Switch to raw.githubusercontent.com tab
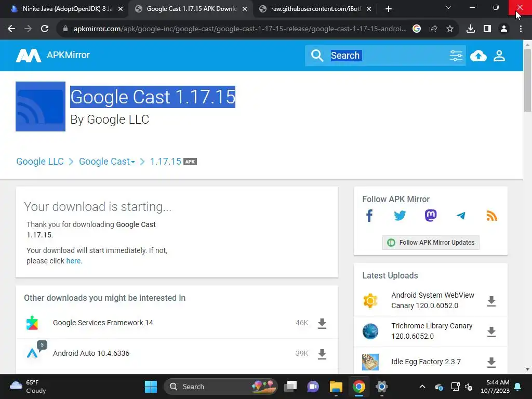 [x=315, y=9]
